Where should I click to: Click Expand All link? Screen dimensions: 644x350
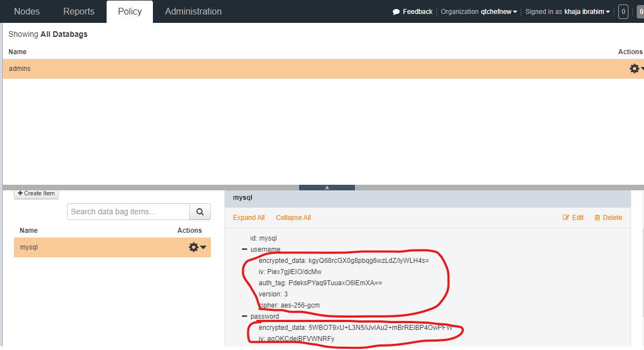tap(248, 218)
